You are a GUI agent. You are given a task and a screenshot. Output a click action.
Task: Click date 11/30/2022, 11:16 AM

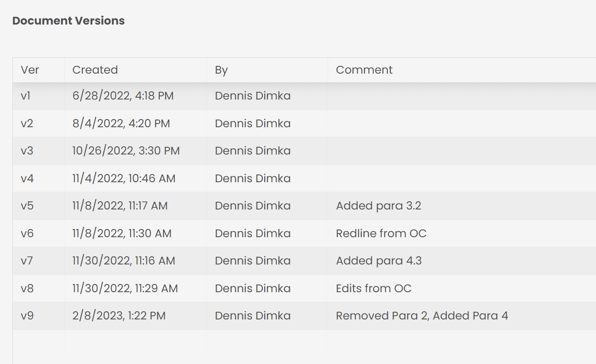click(x=124, y=261)
